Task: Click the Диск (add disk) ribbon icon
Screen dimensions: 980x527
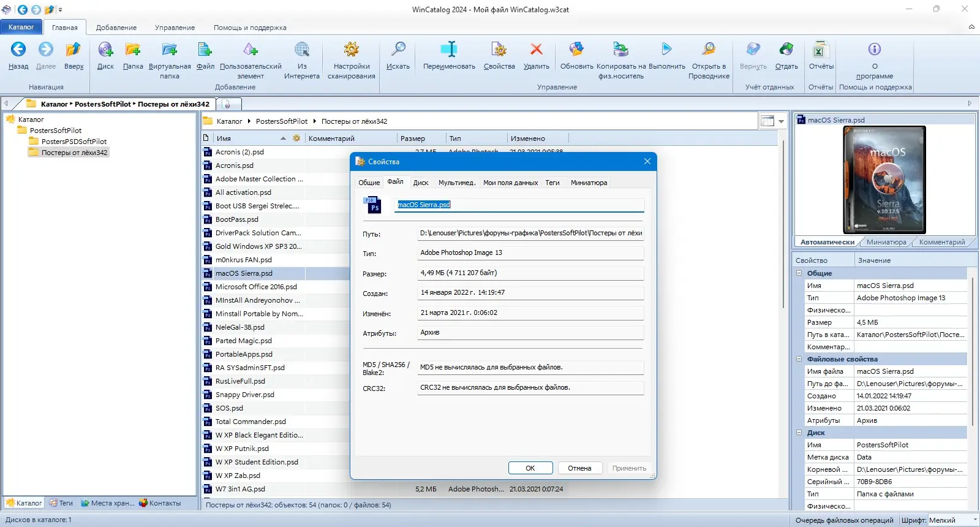Action: coord(105,50)
